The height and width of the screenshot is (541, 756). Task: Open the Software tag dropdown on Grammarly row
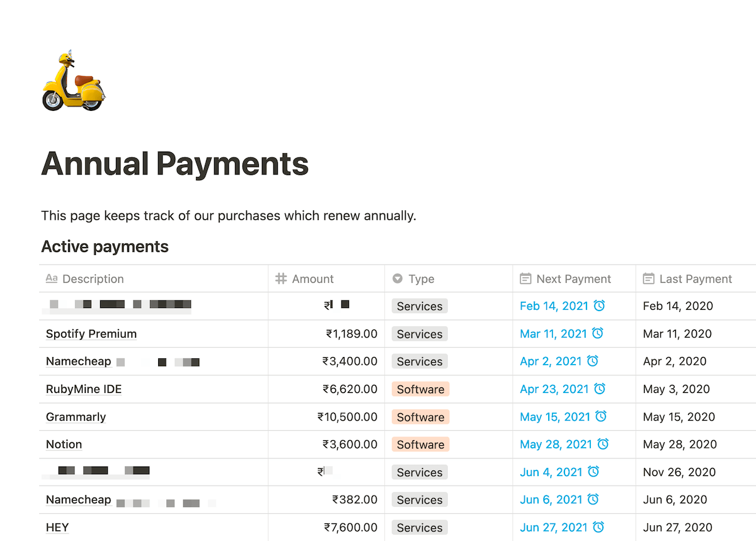point(420,416)
